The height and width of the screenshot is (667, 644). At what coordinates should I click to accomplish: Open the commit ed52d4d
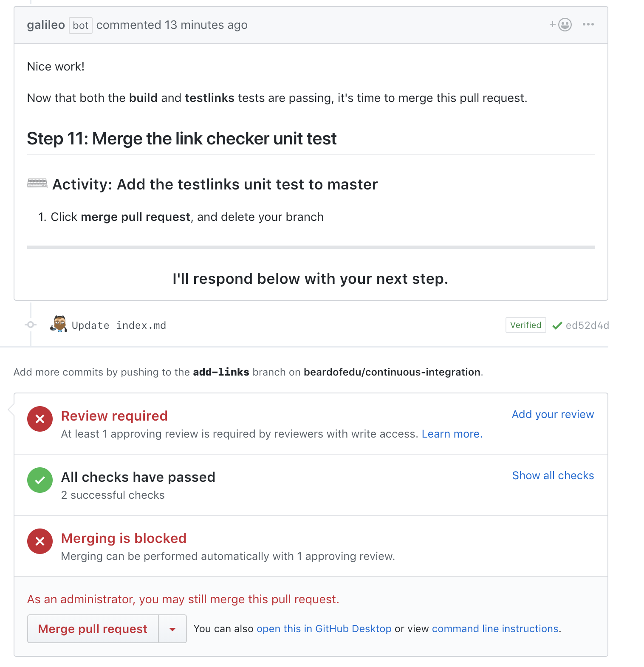pos(588,325)
